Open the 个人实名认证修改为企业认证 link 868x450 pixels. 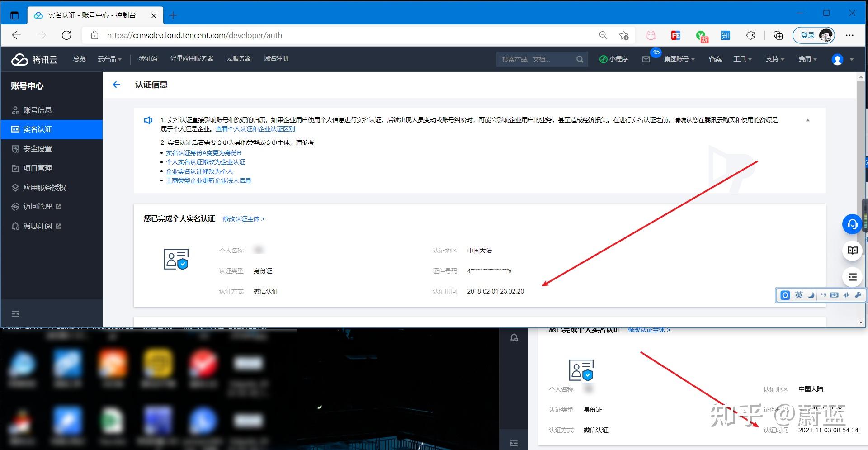(206, 162)
